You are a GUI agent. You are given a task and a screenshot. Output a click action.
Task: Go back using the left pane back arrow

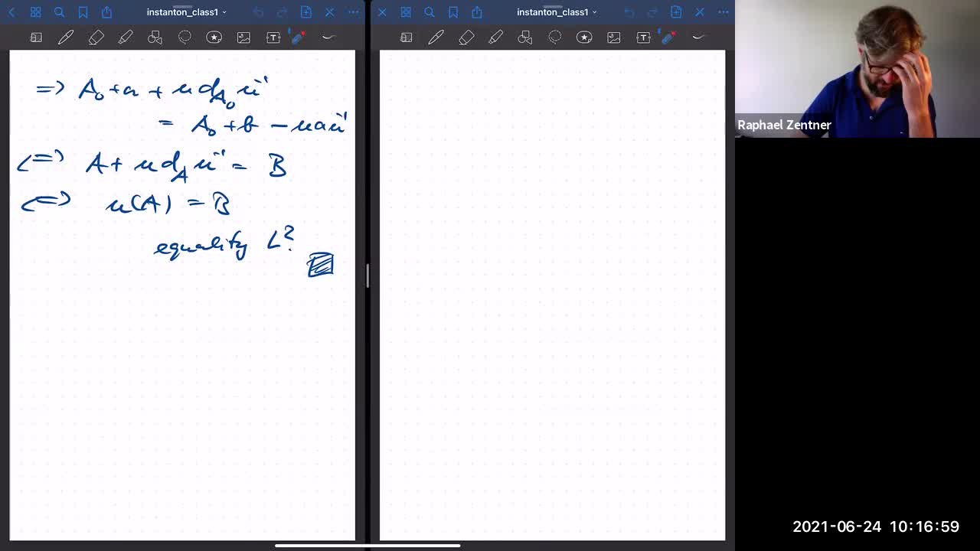11,12
